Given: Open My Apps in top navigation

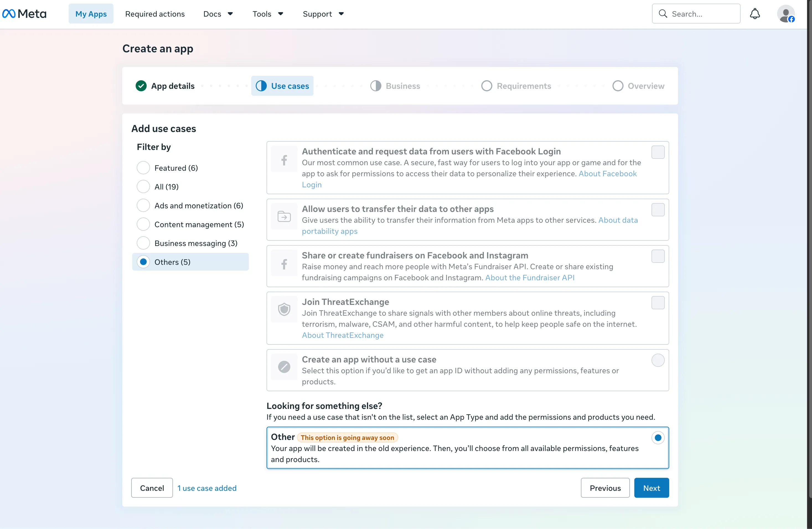Looking at the screenshot, I should click(x=91, y=14).
